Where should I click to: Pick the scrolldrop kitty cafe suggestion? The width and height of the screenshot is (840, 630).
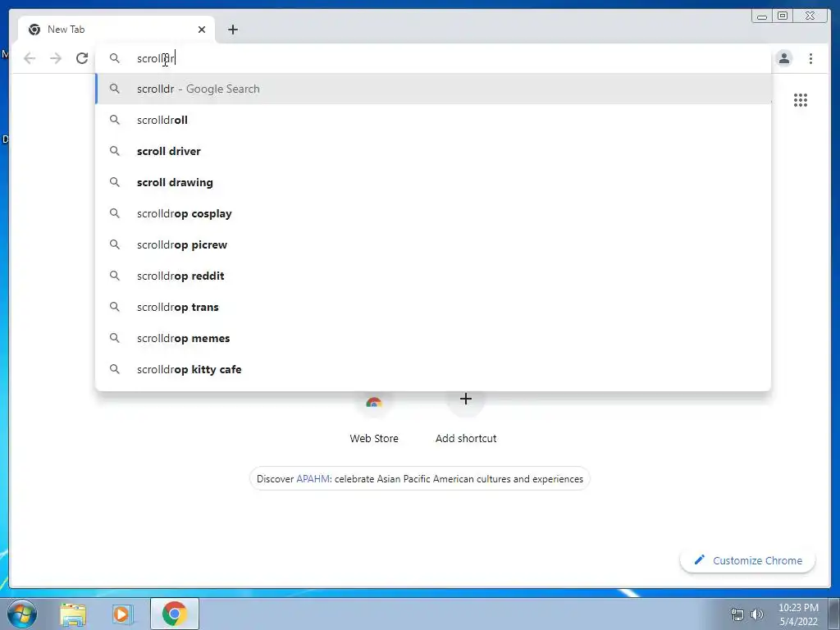coord(433,369)
